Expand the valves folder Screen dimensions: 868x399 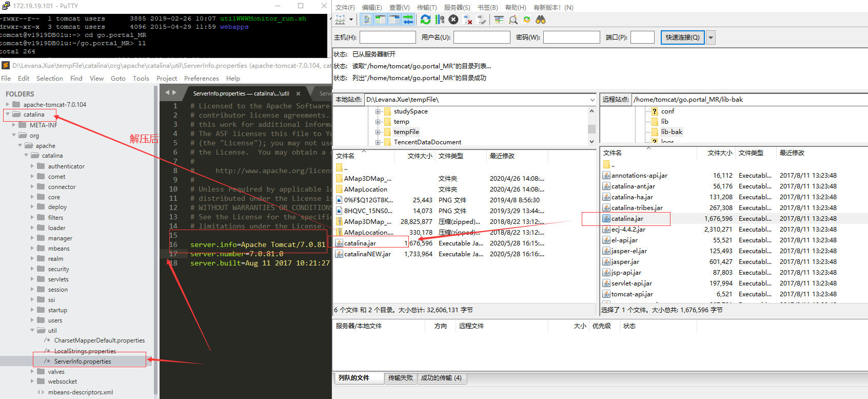click(32, 371)
